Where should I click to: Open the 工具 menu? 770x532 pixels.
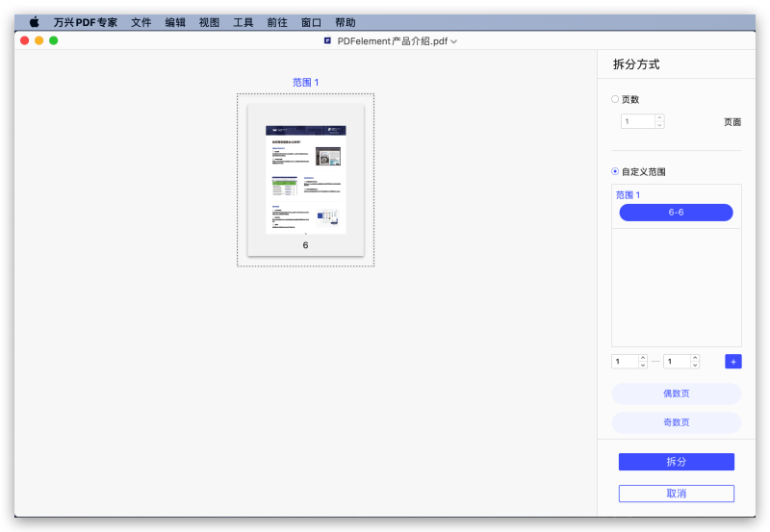[x=244, y=22]
